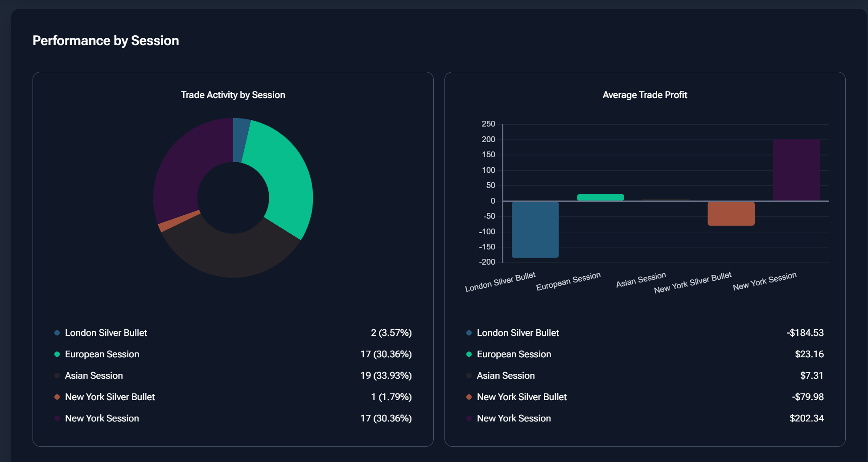The width and height of the screenshot is (868, 462).
Task: Click the European Session green bar
Action: tap(601, 197)
